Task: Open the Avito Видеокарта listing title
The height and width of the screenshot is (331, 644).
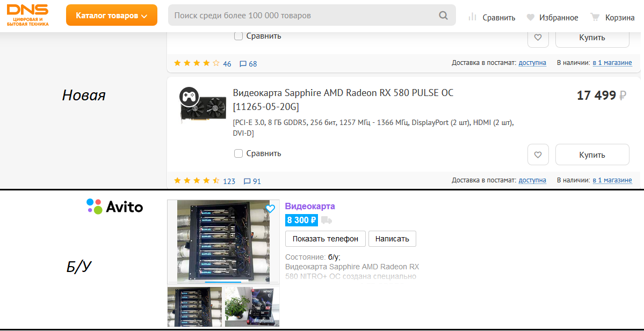Action: point(310,207)
